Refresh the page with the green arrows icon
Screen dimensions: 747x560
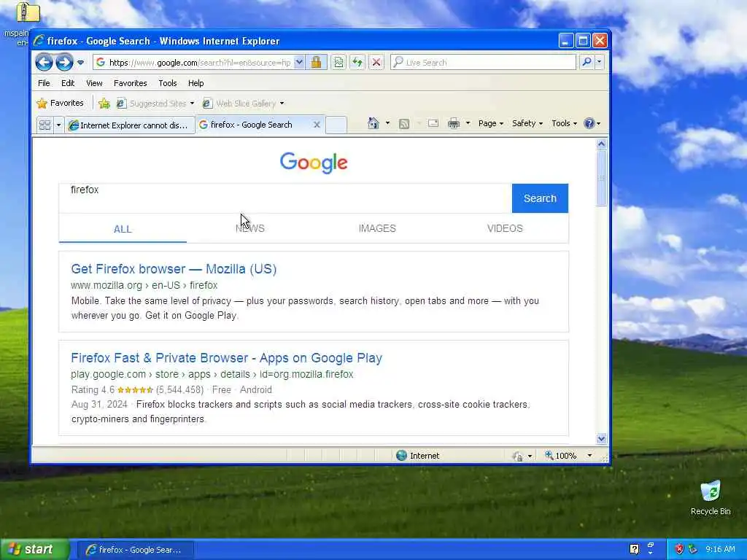click(x=357, y=63)
